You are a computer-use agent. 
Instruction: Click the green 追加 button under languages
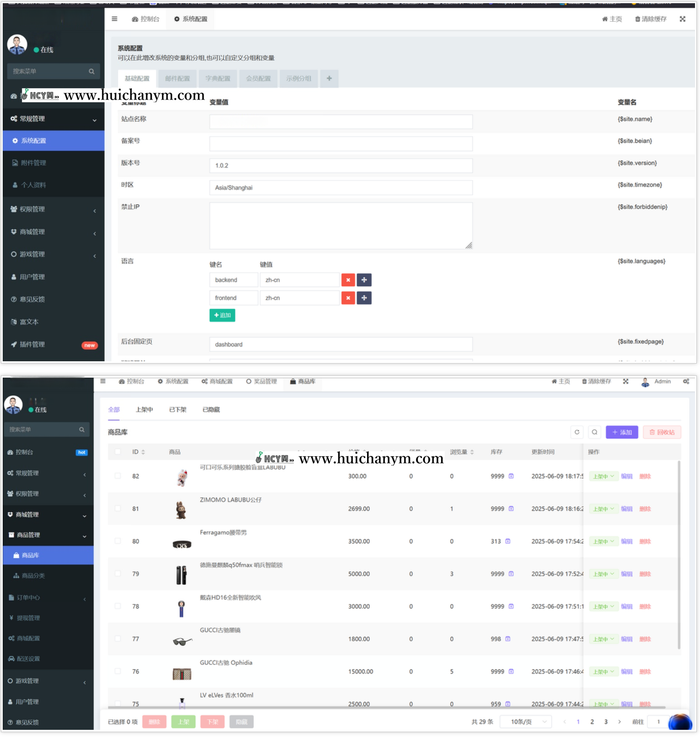[x=222, y=315]
